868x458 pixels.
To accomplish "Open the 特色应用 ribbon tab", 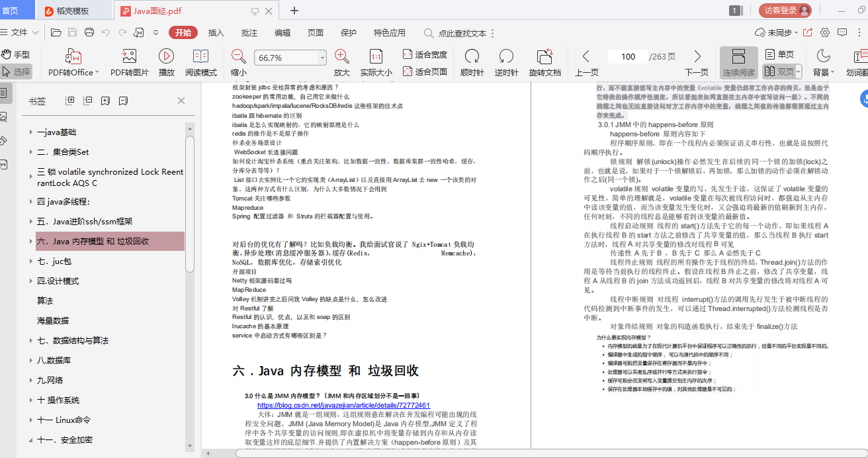I will click(390, 32).
